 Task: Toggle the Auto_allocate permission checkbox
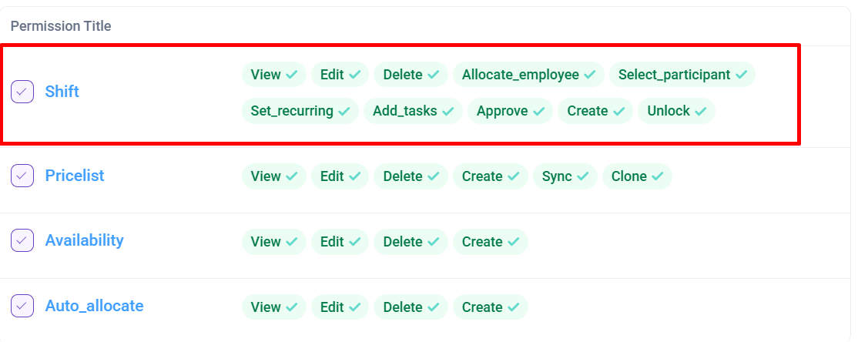(x=22, y=306)
